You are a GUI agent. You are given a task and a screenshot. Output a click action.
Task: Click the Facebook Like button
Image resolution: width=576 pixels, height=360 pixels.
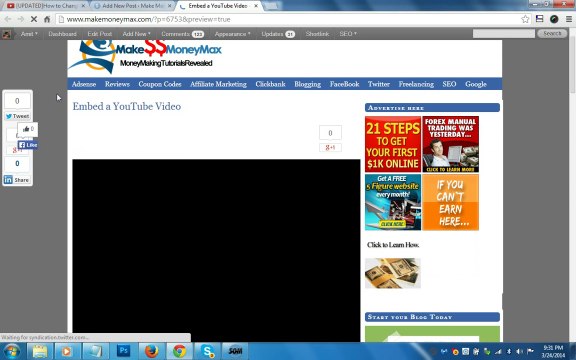pos(28,145)
